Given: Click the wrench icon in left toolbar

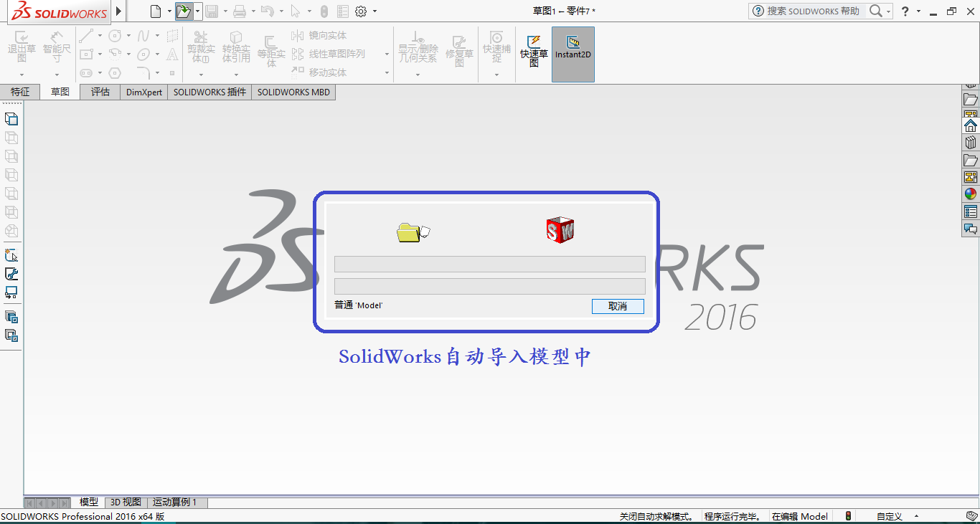Looking at the screenshot, I should point(11,274).
